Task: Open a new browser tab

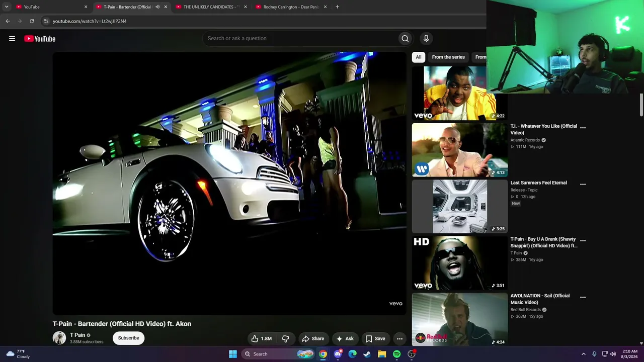Action: pyautogui.click(x=337, y=7)
